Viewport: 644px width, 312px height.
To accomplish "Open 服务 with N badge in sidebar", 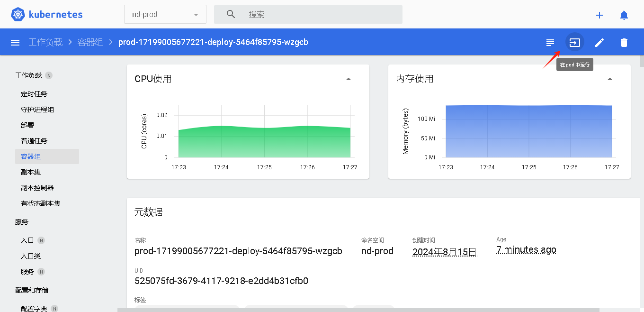I will (x=27, y=272).
